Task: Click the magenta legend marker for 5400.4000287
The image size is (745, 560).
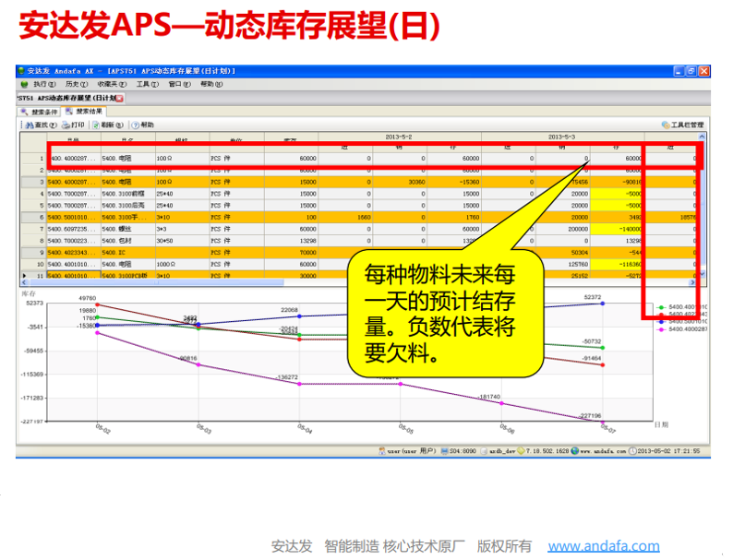Action: click(661, 329)
